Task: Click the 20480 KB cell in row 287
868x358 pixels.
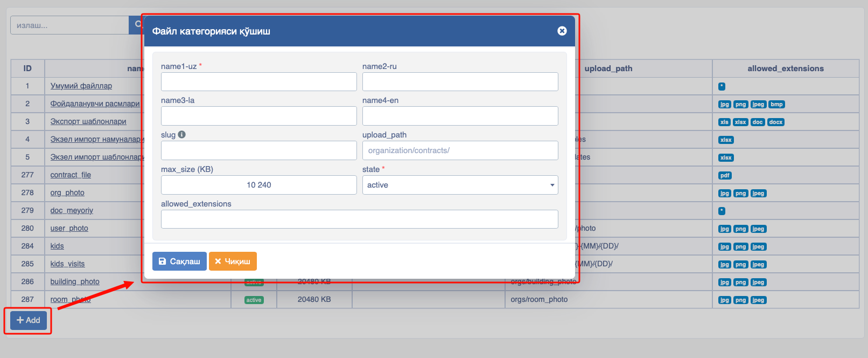Action: 314,299
